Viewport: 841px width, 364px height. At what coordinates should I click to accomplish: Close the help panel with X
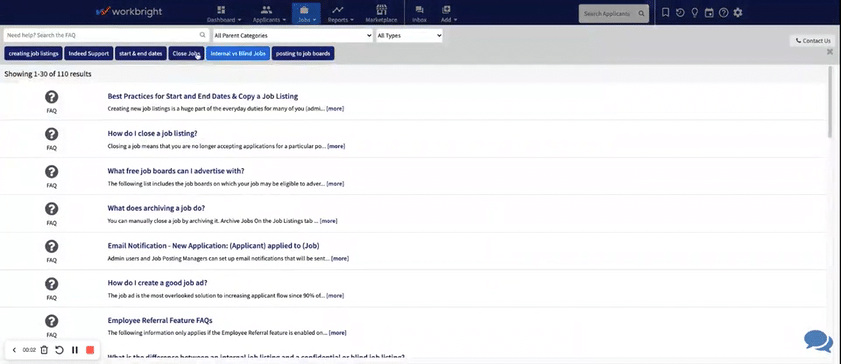tap(830, 52)
